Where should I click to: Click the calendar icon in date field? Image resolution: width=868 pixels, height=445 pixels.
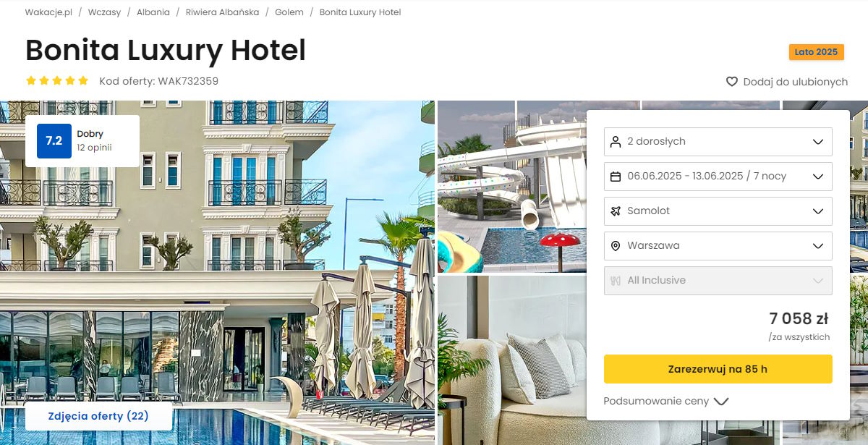pos(616,177)
